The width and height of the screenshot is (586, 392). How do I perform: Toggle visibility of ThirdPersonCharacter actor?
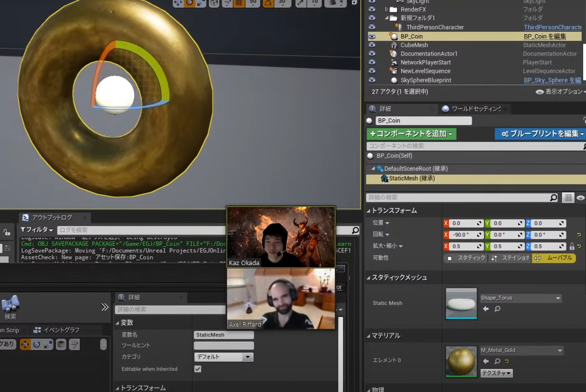click(x=372, y=27)
